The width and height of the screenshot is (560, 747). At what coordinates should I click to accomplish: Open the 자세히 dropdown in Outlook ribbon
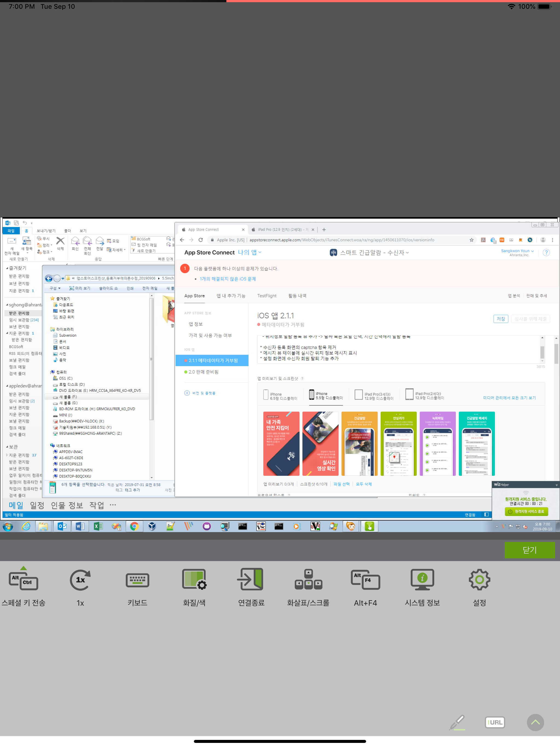pyautogui.click(x=116, y=250)
